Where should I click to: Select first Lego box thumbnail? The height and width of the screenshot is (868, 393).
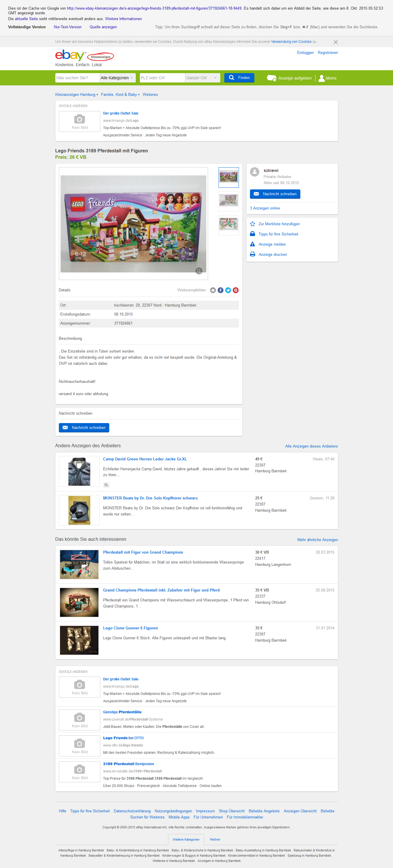pyautogui.click(x=229, y=177)
